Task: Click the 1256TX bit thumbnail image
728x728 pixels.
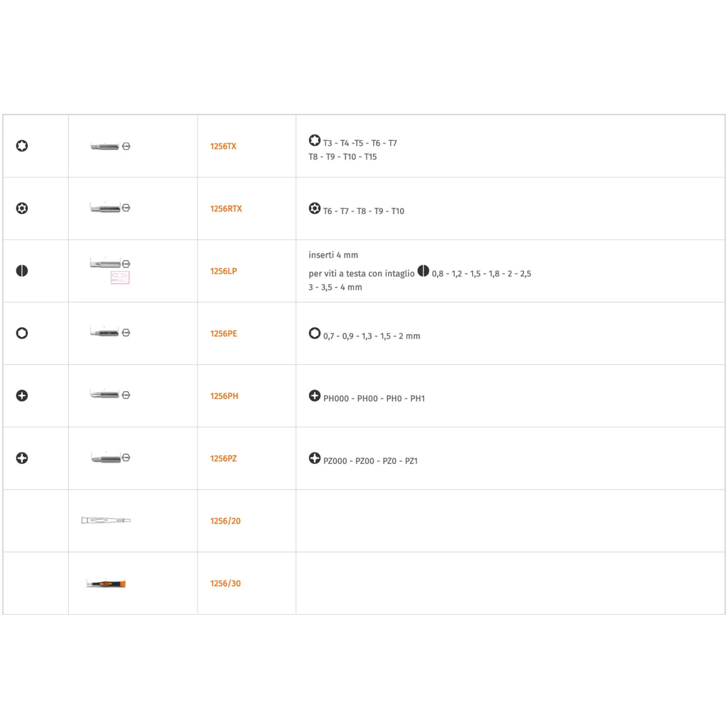Action: coord(110,146)
